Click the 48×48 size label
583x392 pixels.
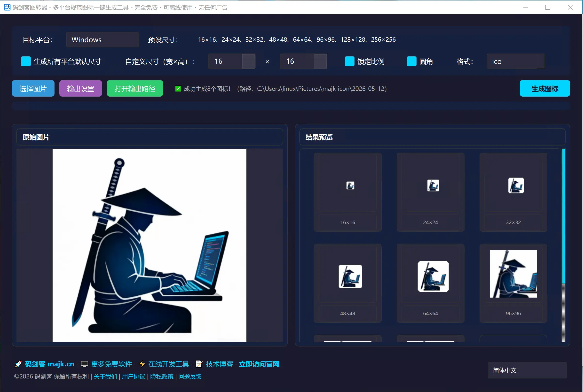pos(347,313)
